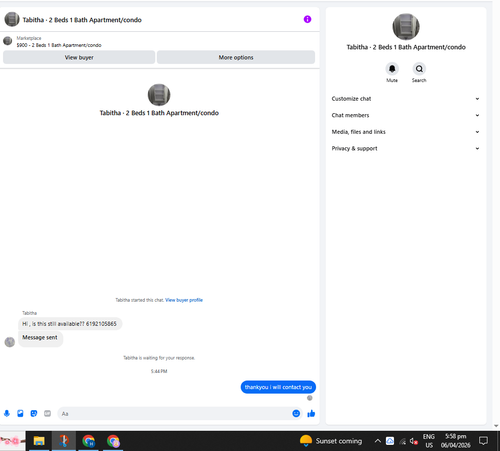Click the More options button
Image resolution: width=500 pixels, height=451 pixels.
tap(236, 57)
